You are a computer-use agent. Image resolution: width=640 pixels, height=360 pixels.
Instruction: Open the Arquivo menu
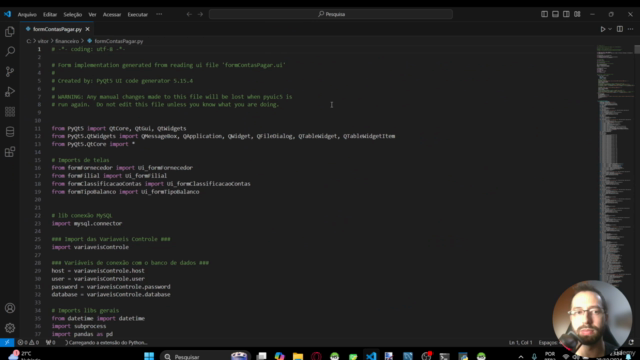(x=27, y=14)
